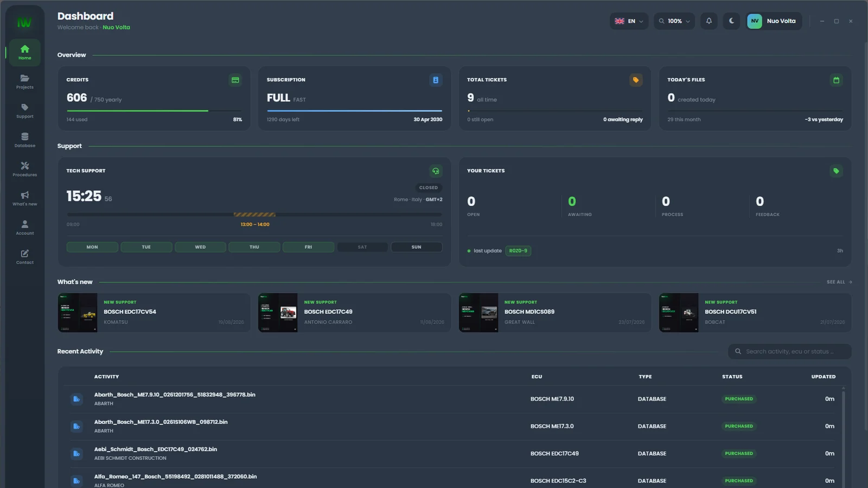Click the Alfa_Romeo_147_Bosch file name

pos(176,477)
